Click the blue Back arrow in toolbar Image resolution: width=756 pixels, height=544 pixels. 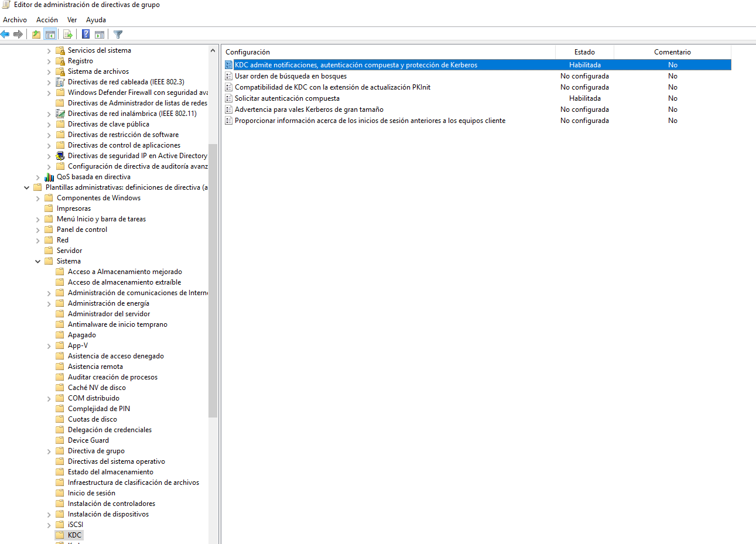pos(5,35)
